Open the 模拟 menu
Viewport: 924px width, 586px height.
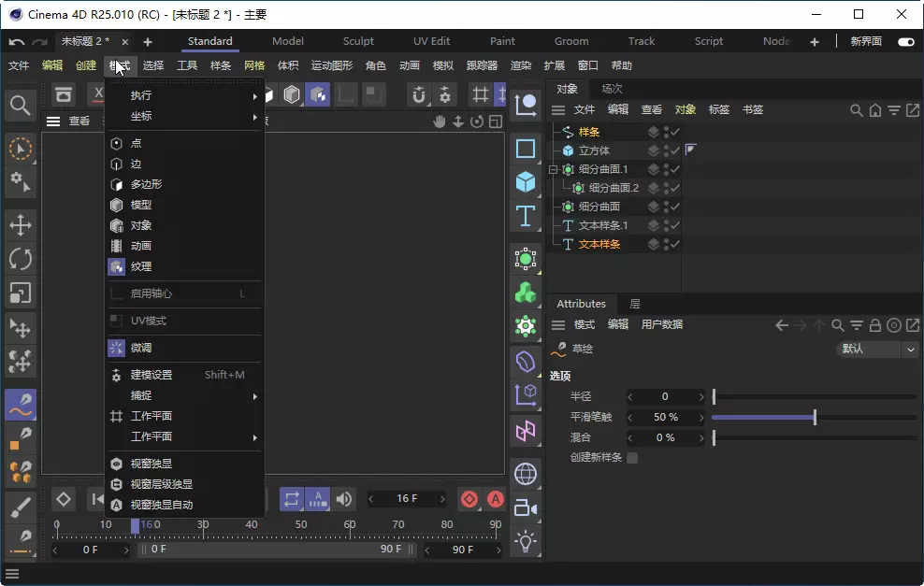[x=443, y=65]
